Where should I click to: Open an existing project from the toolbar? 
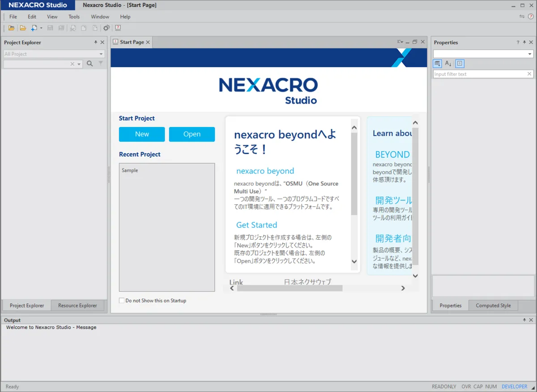tap(11, 28)
